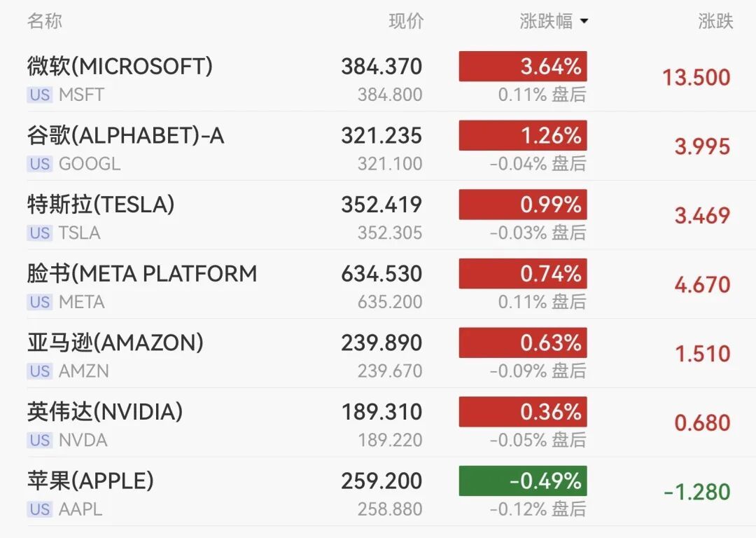Click the US badge next to GOOGL
The width and height of the screenshot is (756, 538).
coord(40,164)
